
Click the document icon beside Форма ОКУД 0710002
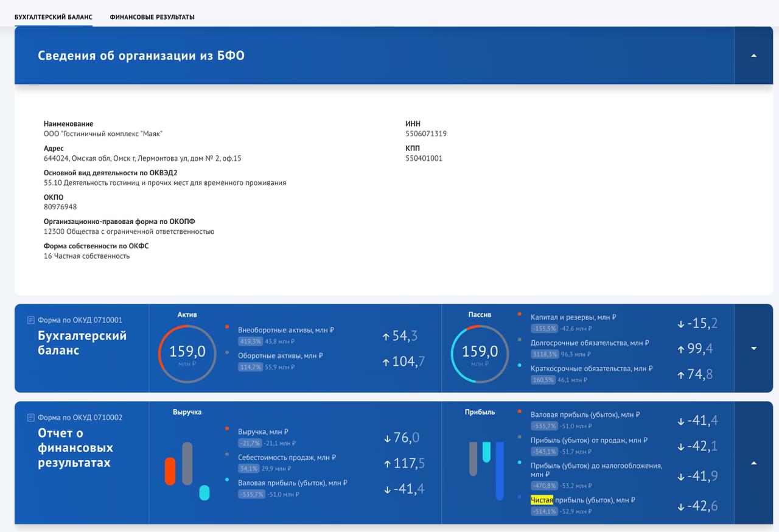point(31,418)
